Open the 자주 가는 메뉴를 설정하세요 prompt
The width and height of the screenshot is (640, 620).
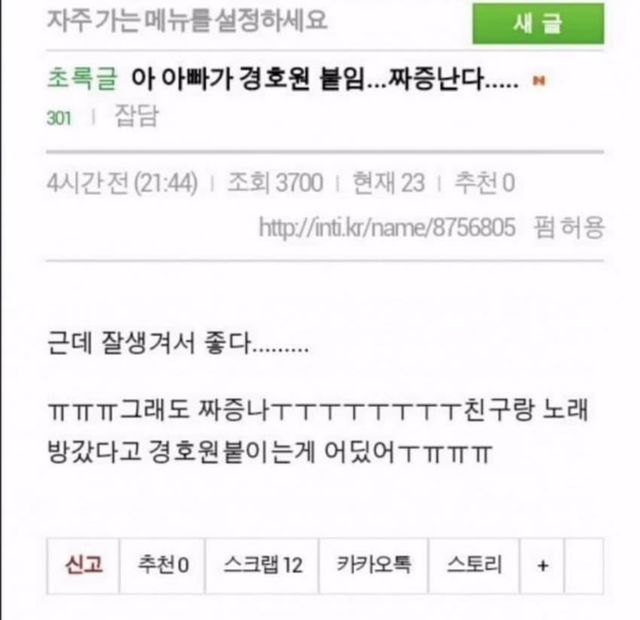187,20
